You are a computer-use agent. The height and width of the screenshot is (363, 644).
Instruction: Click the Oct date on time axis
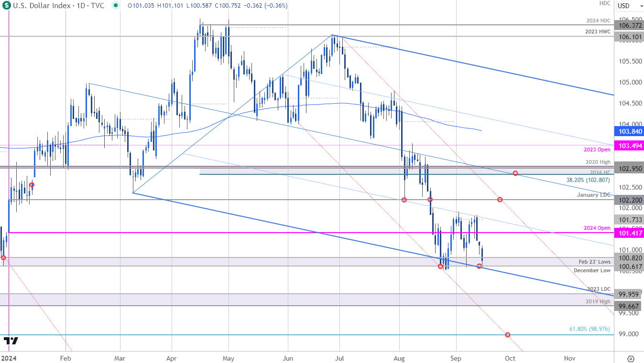click(510, 357)
